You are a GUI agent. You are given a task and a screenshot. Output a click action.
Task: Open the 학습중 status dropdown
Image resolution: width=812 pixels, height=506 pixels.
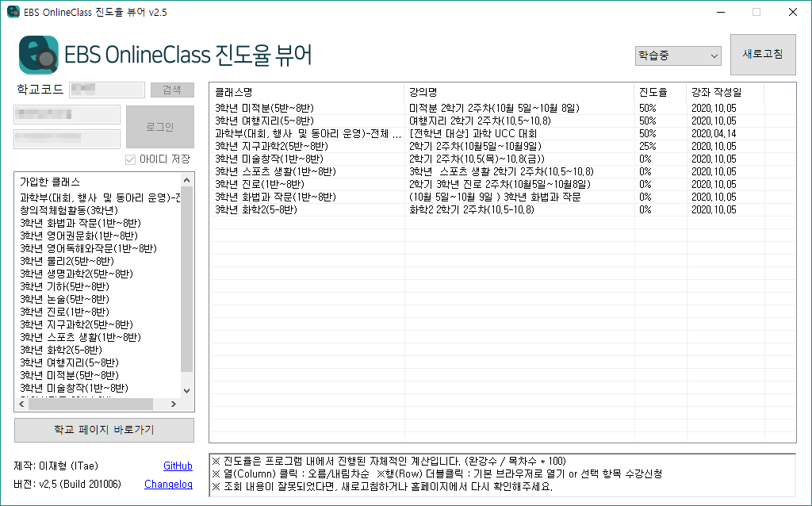678,56
